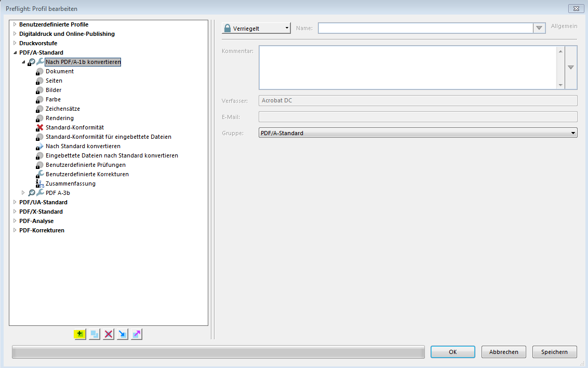
Task: Open the Name field dropdown arrow
Action: [539, 28]
